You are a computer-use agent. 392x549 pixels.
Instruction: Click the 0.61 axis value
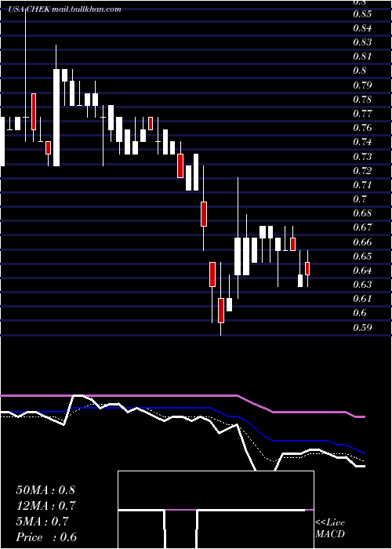pyautogui.click(x=361, y=299)
